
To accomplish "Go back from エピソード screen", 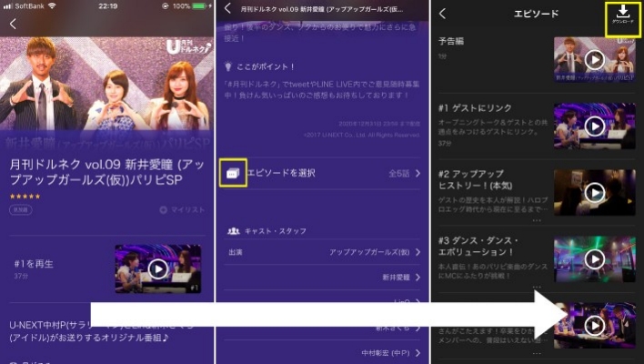I will pyautogui.click(x=442, y=14).
